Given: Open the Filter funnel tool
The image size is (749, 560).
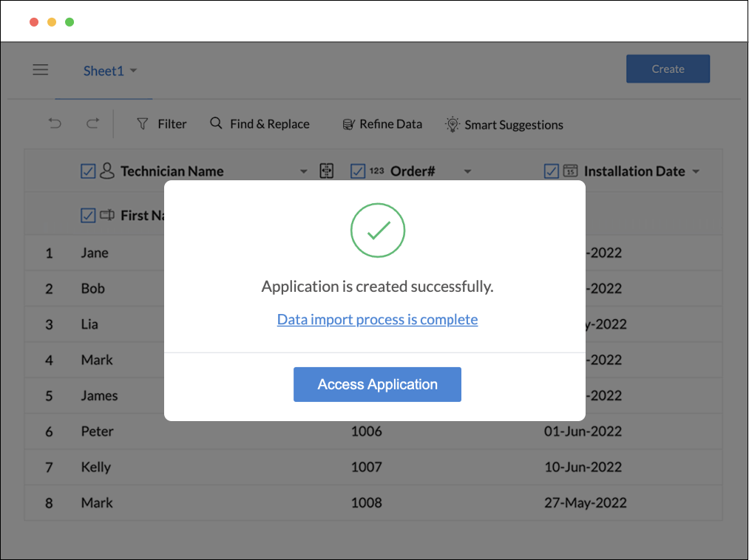Looking at the screenshot, I should pyautogui.click(x=161, y=124).
